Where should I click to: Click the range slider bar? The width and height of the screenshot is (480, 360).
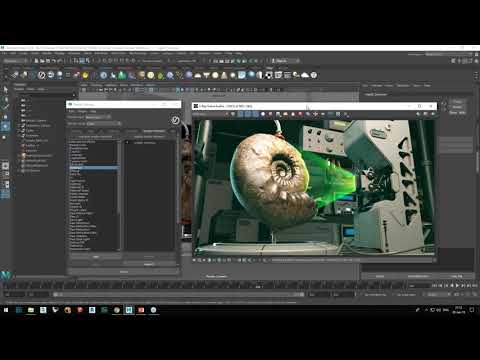click(x=178, y=295)
